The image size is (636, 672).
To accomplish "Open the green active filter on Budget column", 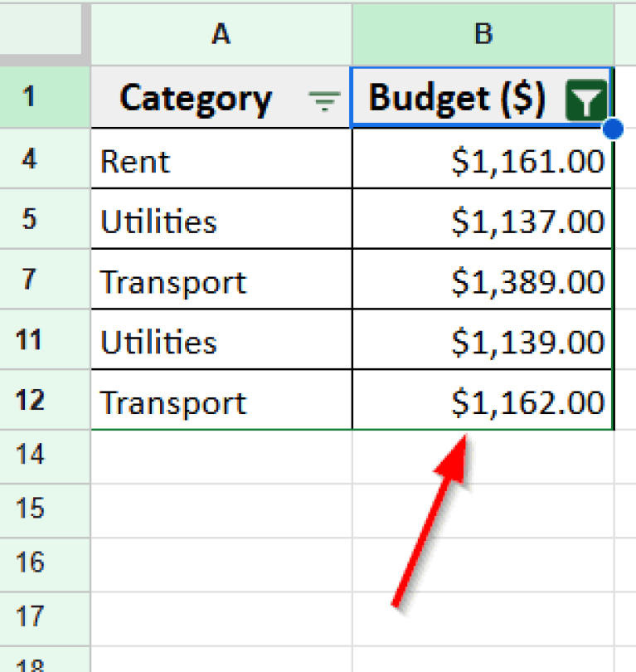I will tap(587, 98).
